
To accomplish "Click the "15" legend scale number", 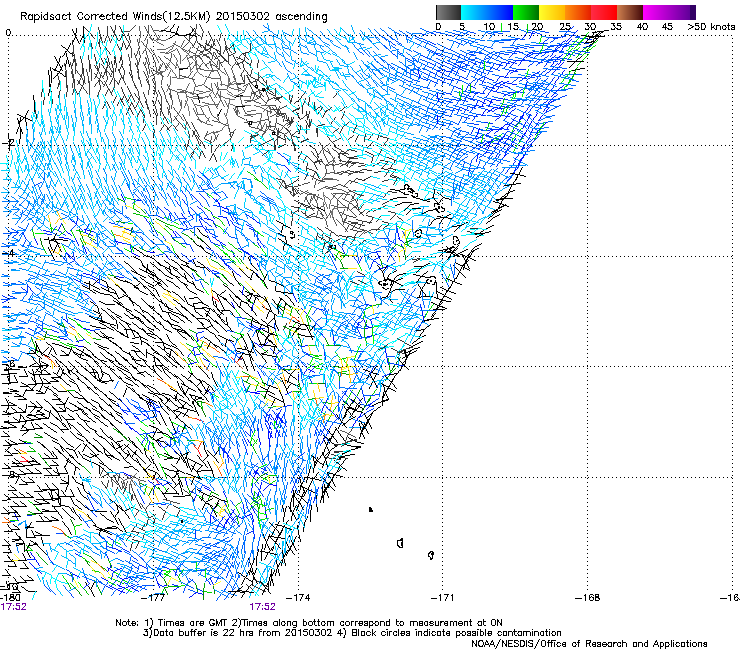I will 513,27.
